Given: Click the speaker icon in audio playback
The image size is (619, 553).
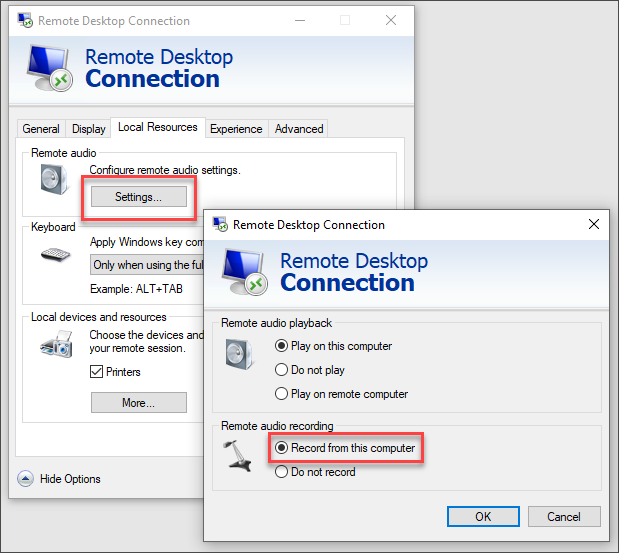Looking at the screenshot, I should [239, 354].
